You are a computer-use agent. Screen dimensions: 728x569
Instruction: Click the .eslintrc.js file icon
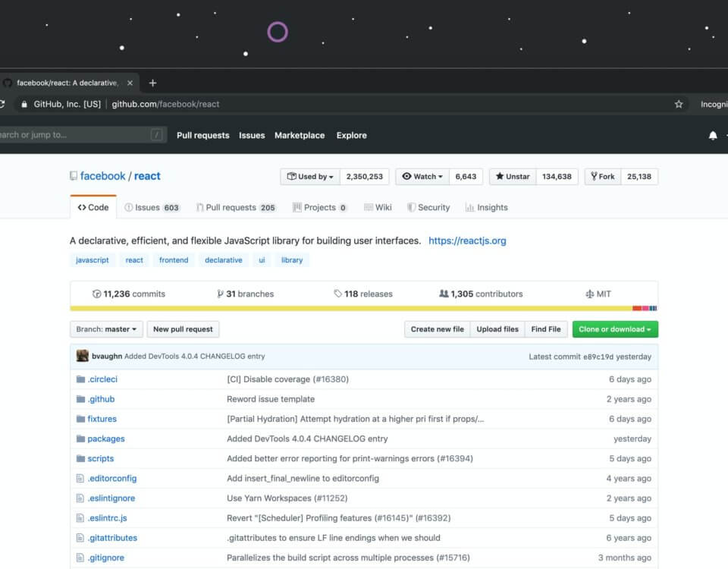(80, 518)
